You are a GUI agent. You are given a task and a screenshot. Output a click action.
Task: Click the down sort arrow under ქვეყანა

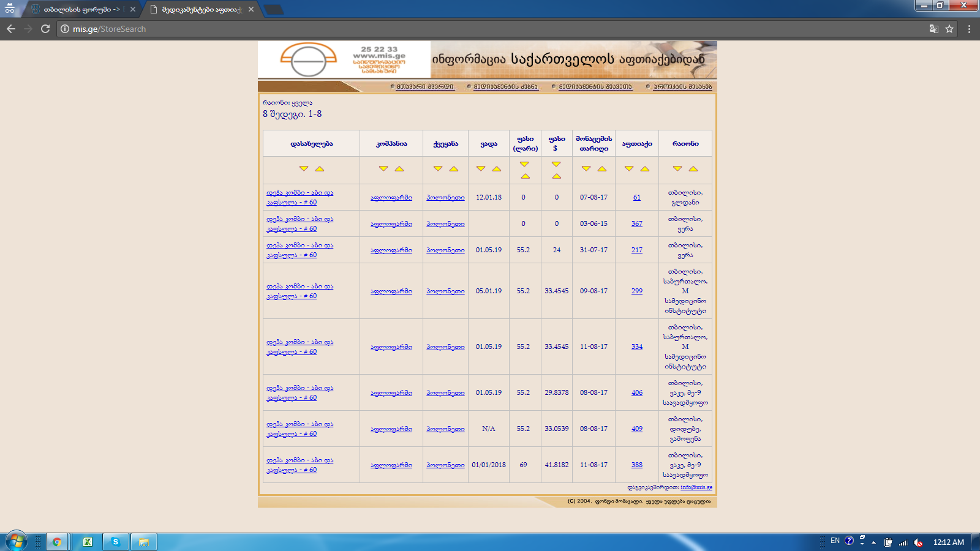[x=438, y=168]
